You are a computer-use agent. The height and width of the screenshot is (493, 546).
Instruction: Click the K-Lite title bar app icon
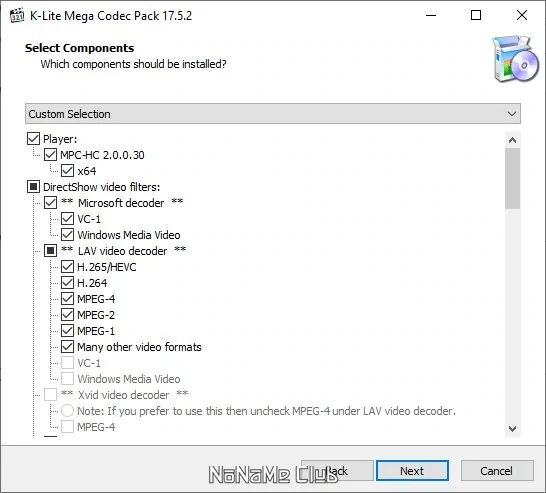pyautogui.click(x=17, y=16)
